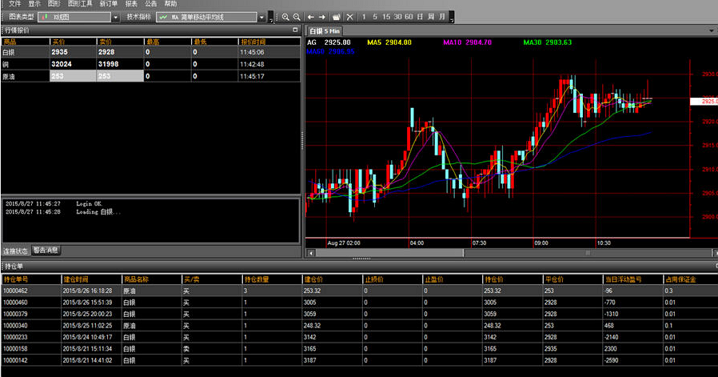Move chart left with arrow icon
The height and width of the screenshot is (377, 718).
[311, 17]
